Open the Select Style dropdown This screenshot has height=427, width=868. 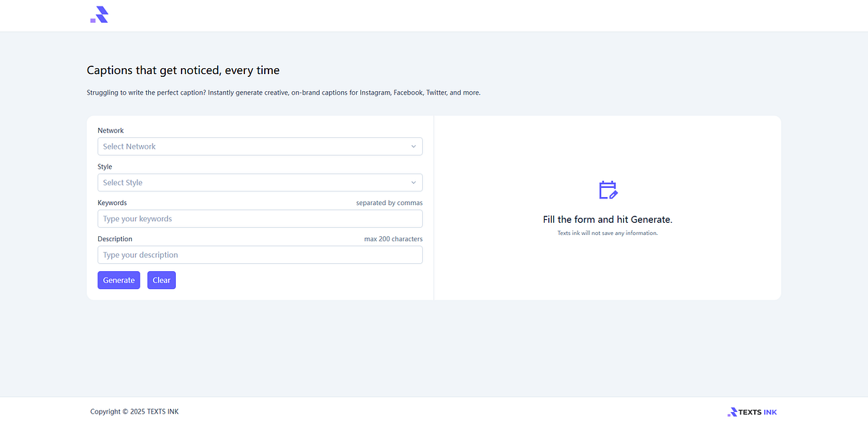point(260,183)
